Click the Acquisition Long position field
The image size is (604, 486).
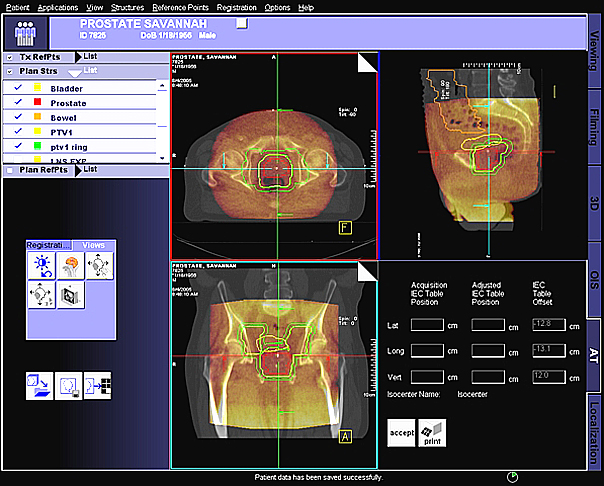[427, 351]
